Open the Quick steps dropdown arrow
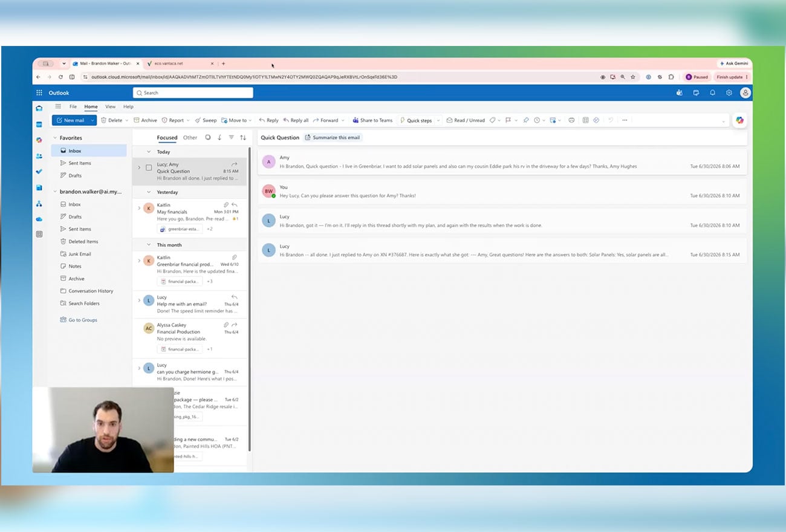 (438, 120)
